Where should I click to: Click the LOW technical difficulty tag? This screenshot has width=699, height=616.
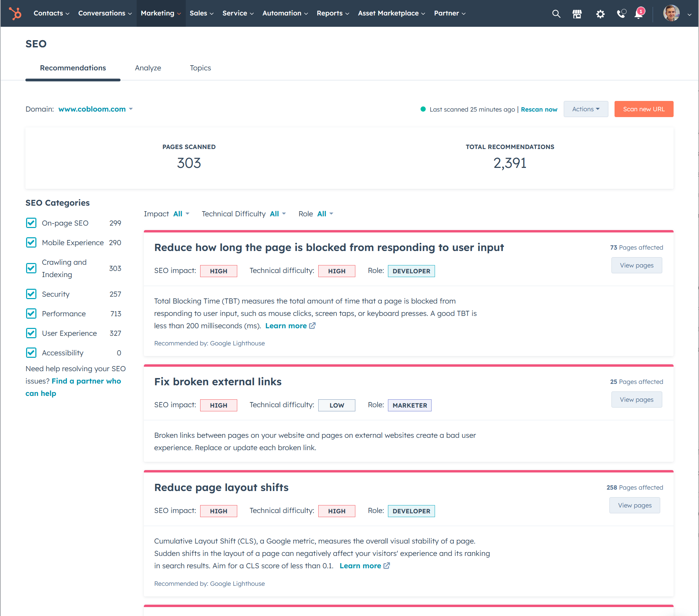coord(336,406)
